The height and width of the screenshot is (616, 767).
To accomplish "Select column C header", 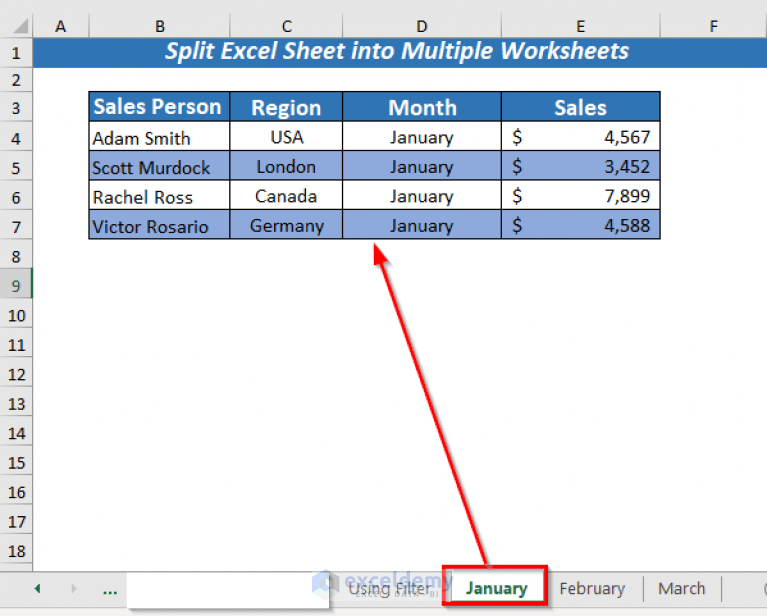I will (x=287, y=26).
